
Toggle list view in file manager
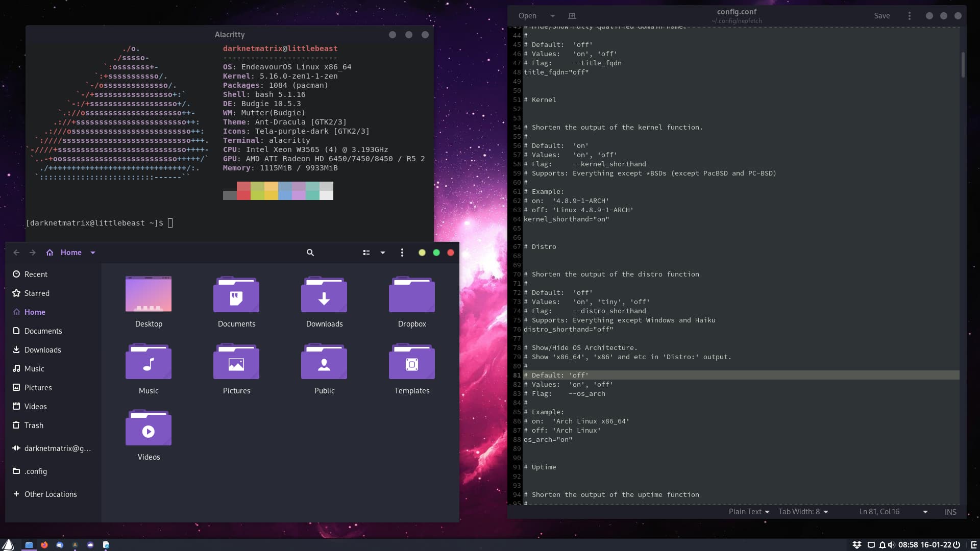(x=366, y=253)
